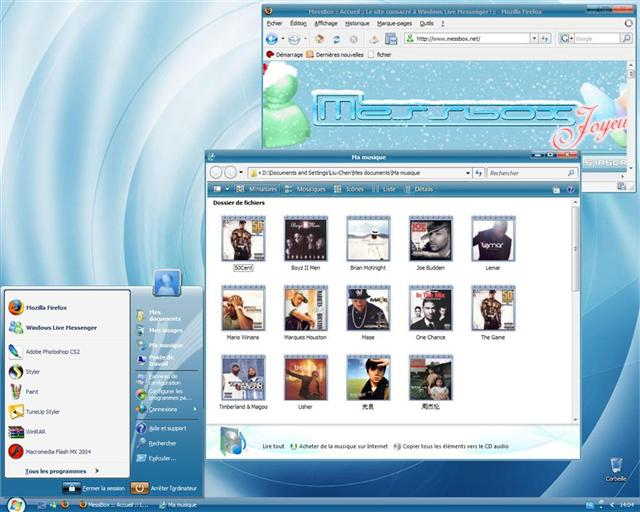Open the organize dropdown in explorer toolbar
The height and width of the screenshot is (512, 640).
pyautogui.click(x=221, y=189)
